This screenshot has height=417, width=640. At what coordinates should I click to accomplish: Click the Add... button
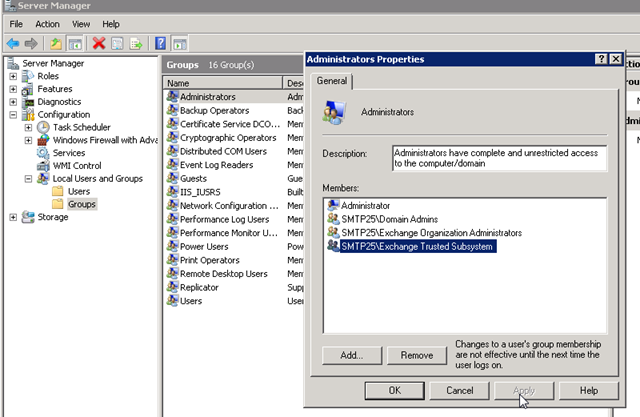[x=352, y=355]
